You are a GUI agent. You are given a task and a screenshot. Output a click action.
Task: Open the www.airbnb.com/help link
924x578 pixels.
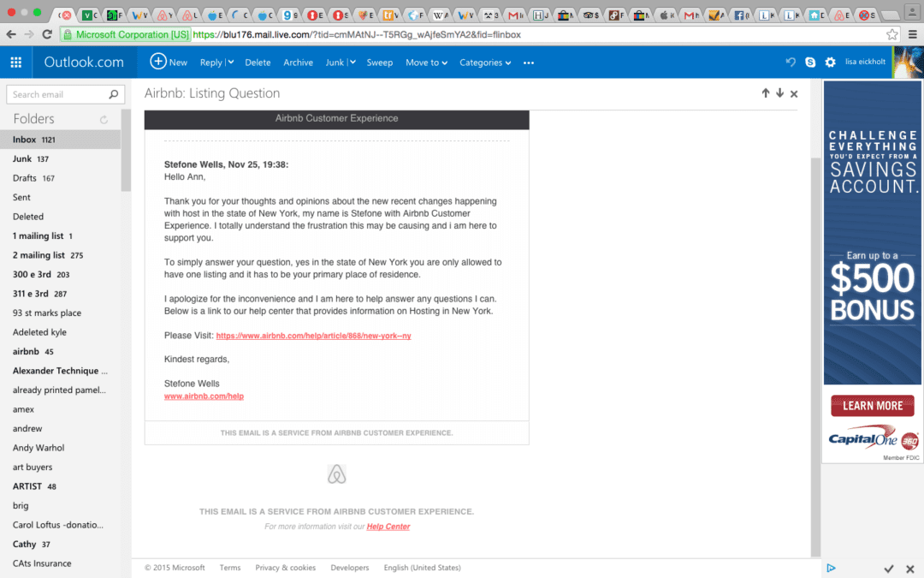204,396
